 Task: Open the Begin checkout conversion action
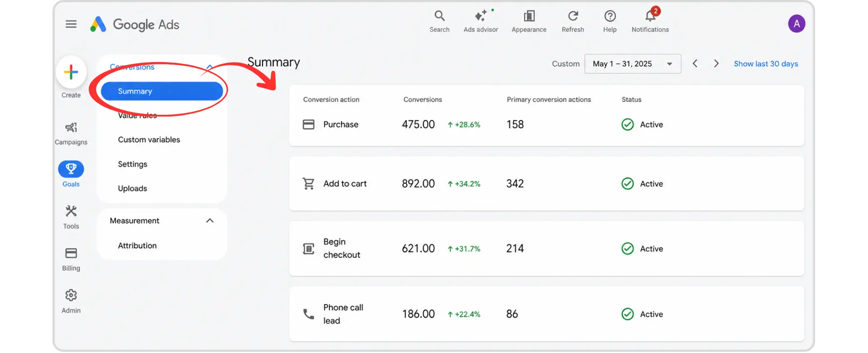click(x=342, y=249)
